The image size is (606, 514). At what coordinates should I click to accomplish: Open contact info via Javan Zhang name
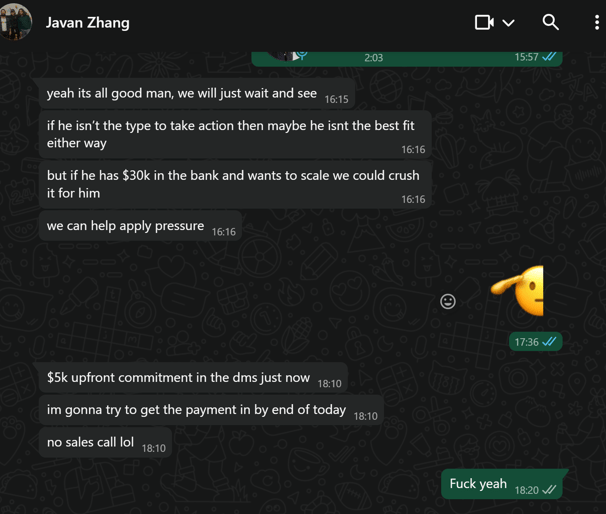[87, 23]
